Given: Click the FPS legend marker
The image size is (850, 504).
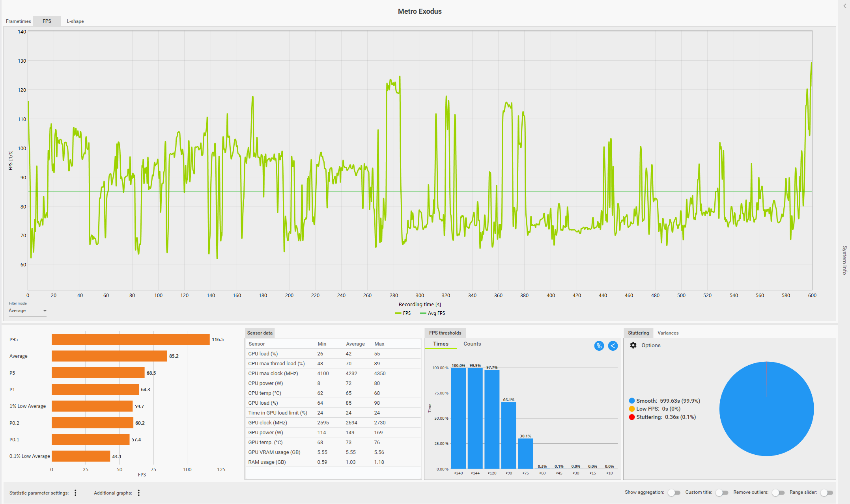Looking at the screenshot, I should coord(398,313).
